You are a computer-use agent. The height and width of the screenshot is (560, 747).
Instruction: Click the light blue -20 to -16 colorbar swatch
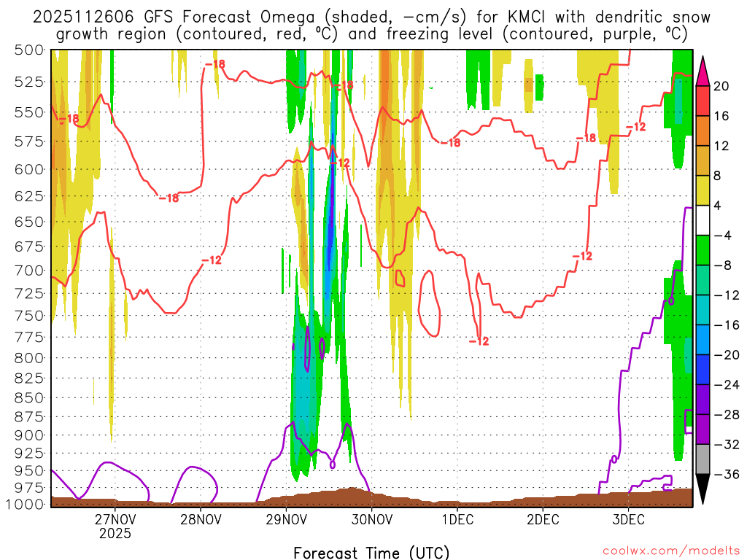point(703,340)
